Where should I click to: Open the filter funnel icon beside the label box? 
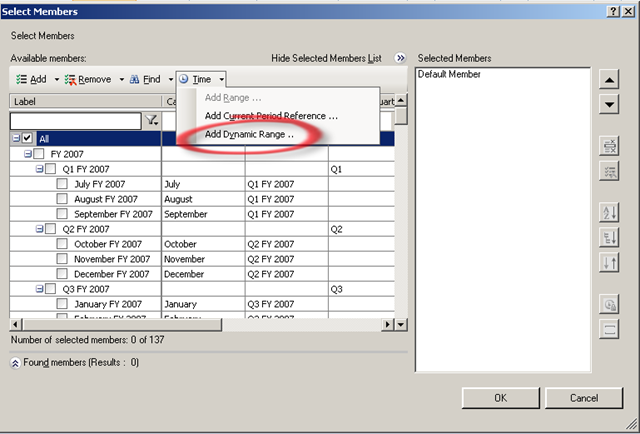(x=151, y=120)
